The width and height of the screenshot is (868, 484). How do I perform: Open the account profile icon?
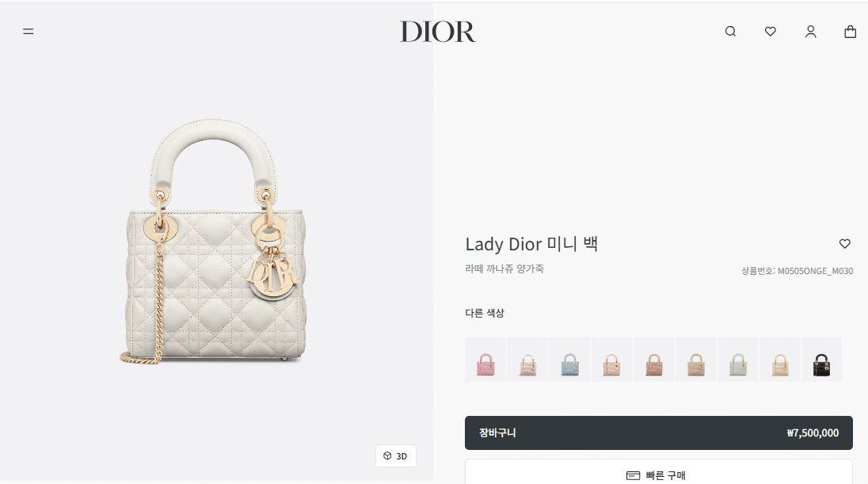(x=810, y=32)
